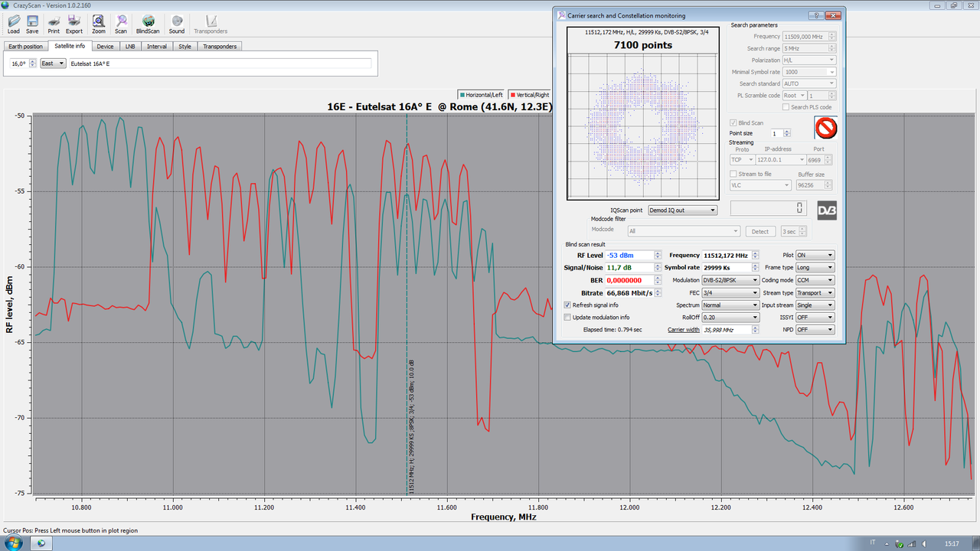The height and width of the screenshot is (551, 980).
Task: Click the Print toolbar icon
Action: [x=54, y=24]
